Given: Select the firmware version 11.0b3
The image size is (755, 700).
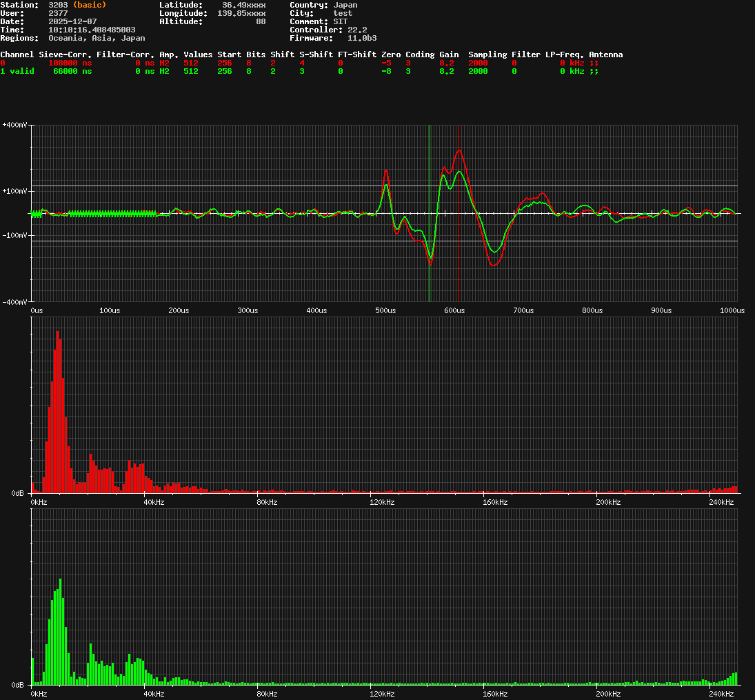Looking at the screenshot, I should coord(362,38).
